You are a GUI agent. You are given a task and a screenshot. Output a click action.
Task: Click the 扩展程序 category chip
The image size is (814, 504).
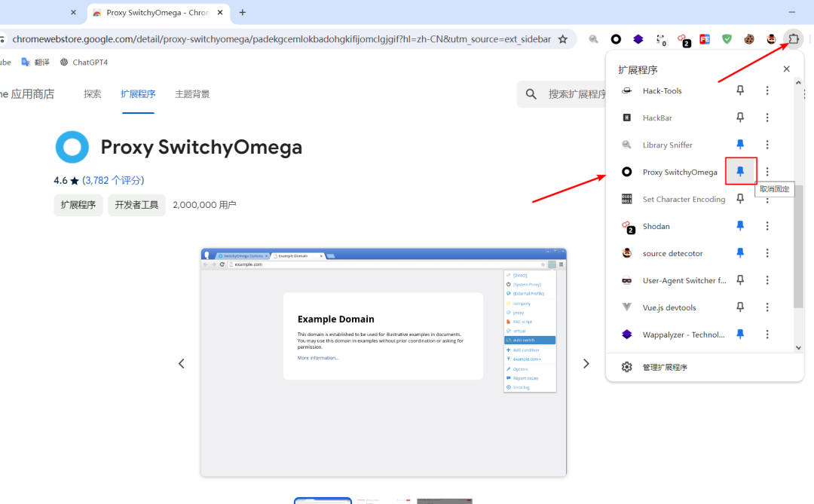pyautogui.click(x=78, y=205)
